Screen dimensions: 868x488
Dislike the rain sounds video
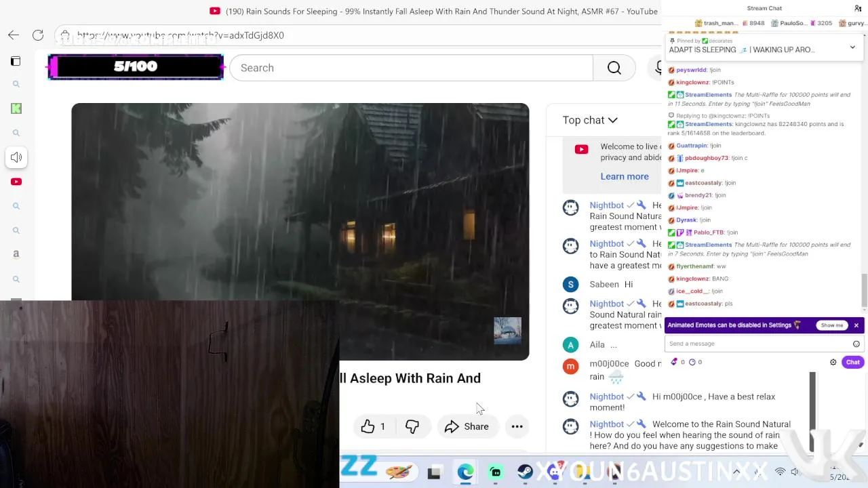412,426
